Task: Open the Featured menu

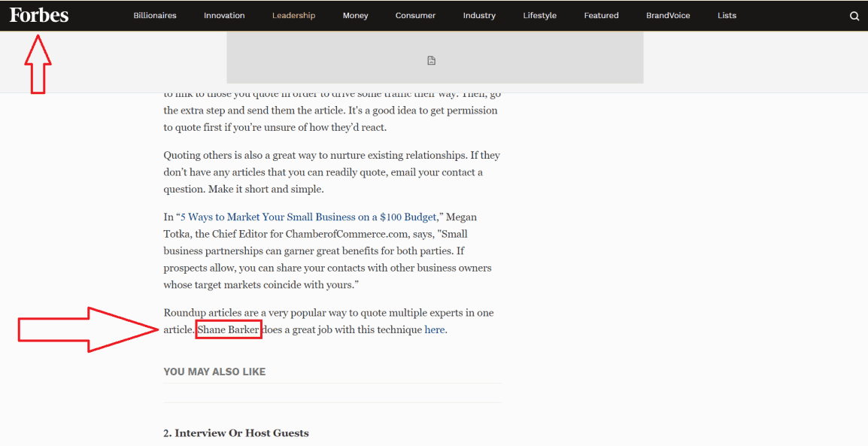Action: pos(601,16)
